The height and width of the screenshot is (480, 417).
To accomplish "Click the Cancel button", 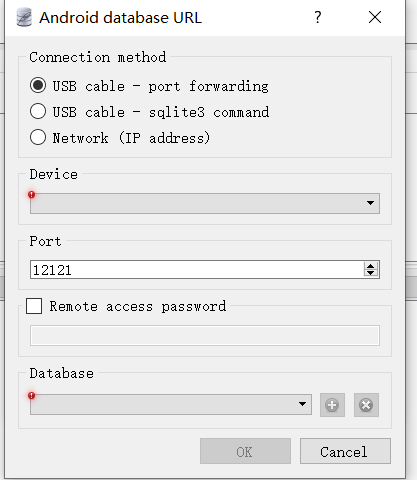I will click(x=345, y=451).
